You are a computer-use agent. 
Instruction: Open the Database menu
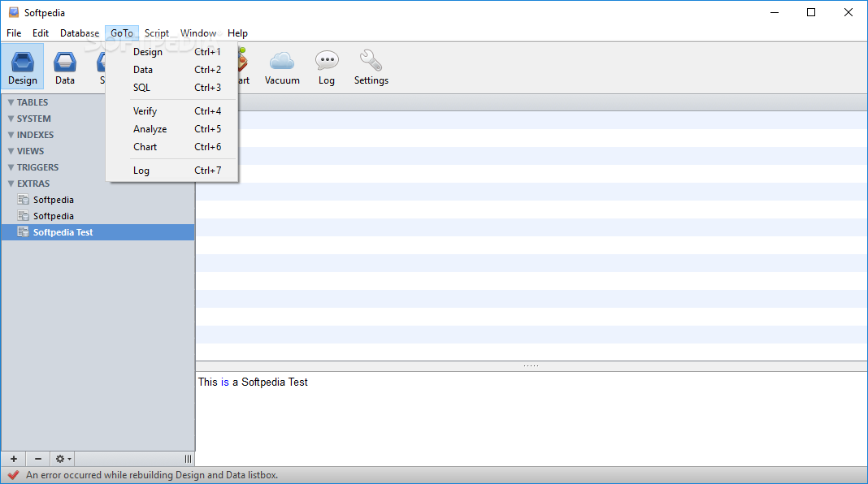tap(80, 33)
